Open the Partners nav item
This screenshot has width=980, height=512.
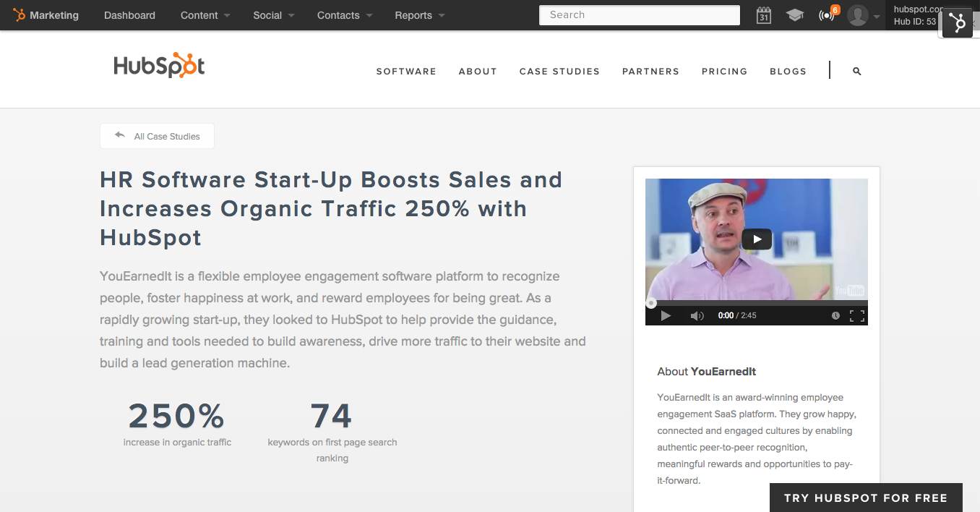[x=650, y=72]
